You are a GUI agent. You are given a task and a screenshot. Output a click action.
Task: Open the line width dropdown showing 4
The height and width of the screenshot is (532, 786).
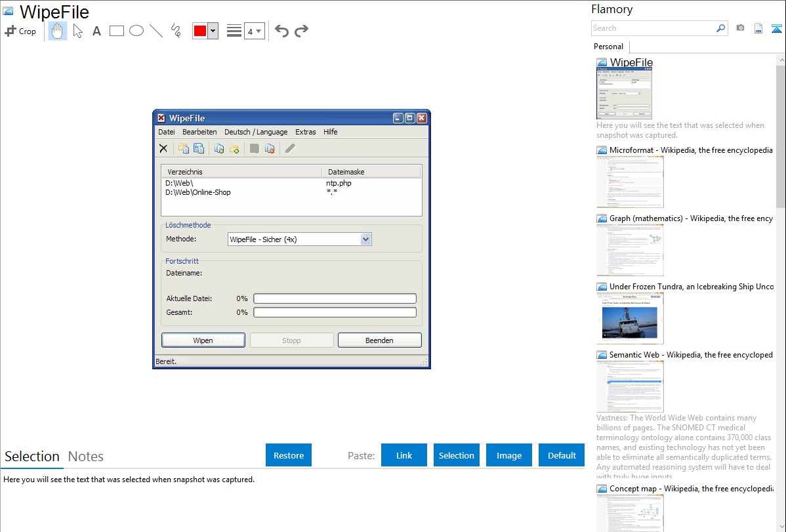(x=254, y=31)
